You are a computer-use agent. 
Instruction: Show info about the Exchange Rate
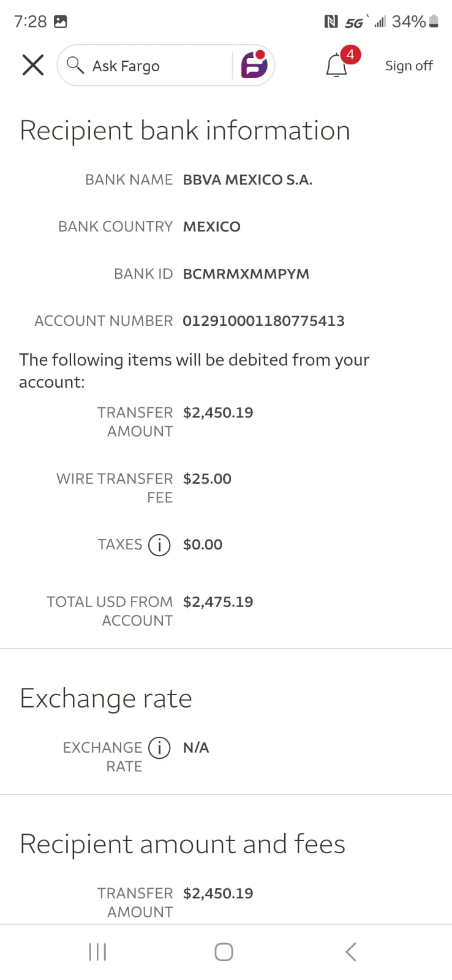[159, 748]
